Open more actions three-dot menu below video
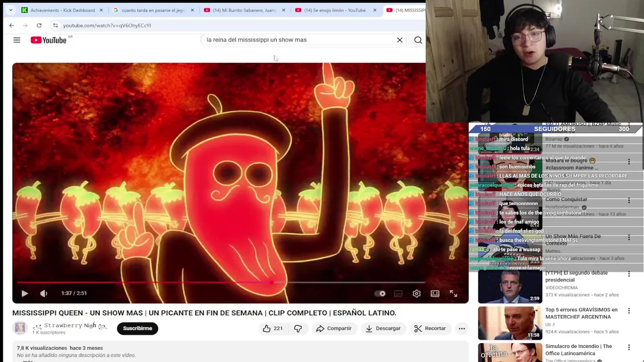 pos(461,328)
